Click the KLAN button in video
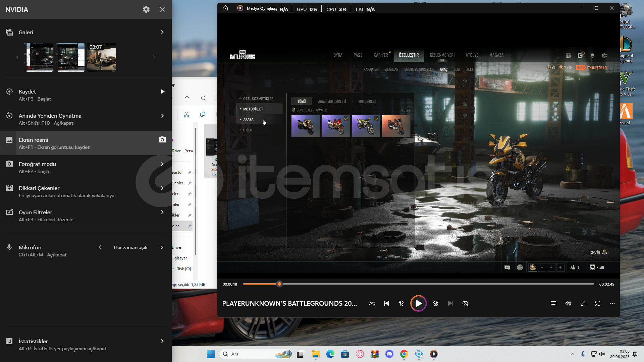This screenshot has width=644, height=362. (x=597, y=267)
